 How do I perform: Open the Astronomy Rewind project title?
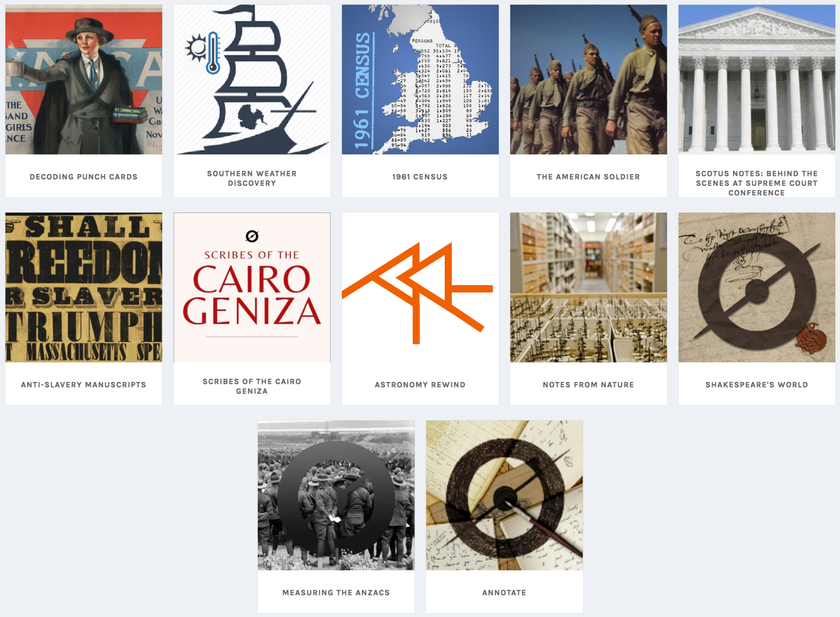pyautogui.click(x=420, y=385)
